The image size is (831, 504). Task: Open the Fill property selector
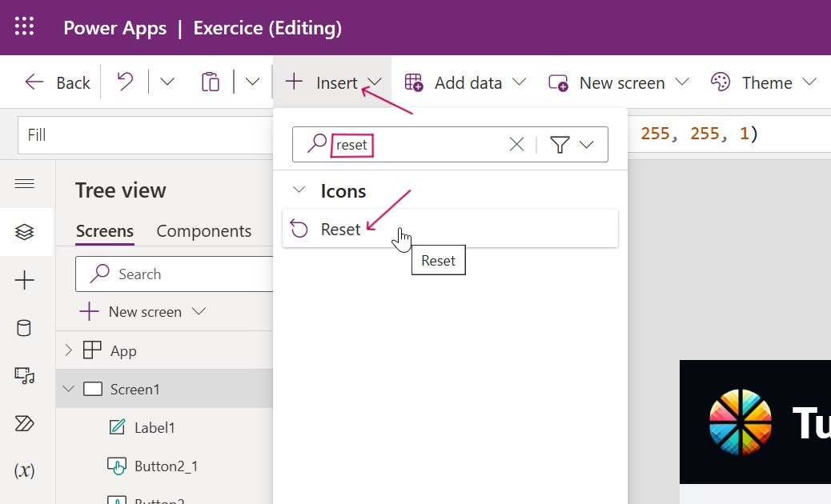point(145,135)
